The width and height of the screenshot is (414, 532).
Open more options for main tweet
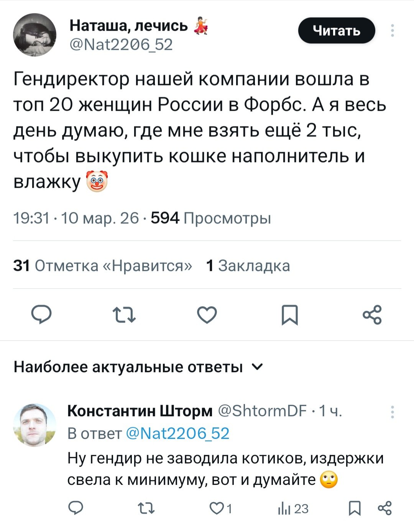pyautogui.click(x=392, y=31)
